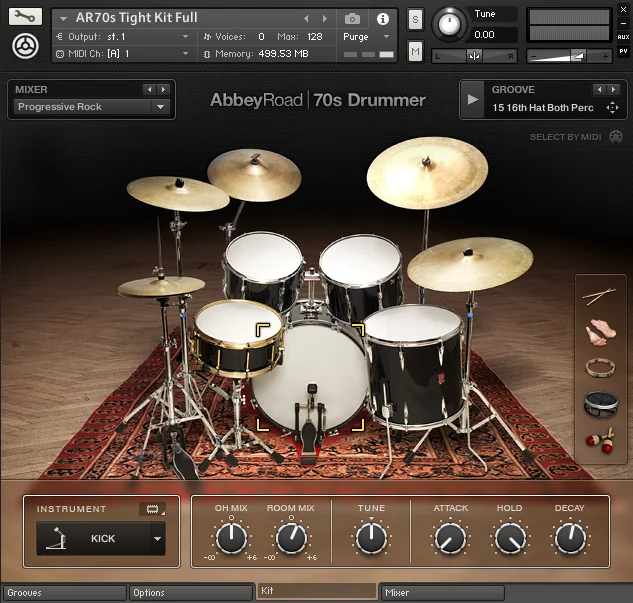Viewport: 633px width, 603px height.
Task: Click the groove name 15 16th Hat Both Perc
Action: point(543,108)
